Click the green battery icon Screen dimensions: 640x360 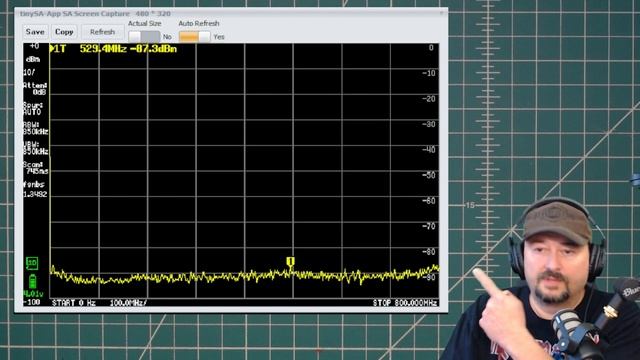(32, 282)
